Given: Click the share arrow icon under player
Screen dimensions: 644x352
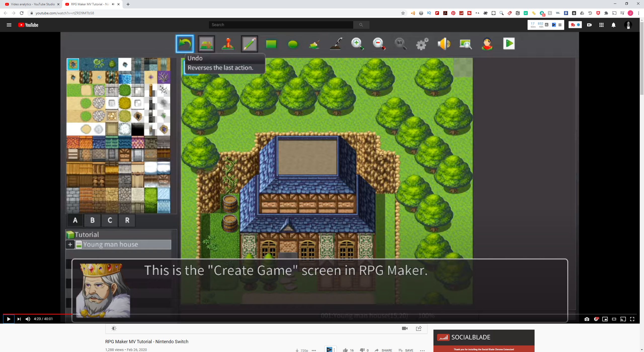Looking at the screenshot, I should click(419, 328).
